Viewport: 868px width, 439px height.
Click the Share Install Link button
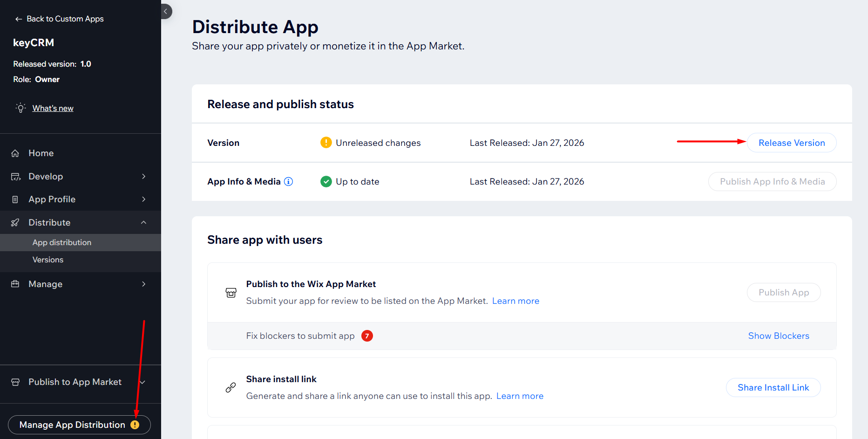point(773,388)
